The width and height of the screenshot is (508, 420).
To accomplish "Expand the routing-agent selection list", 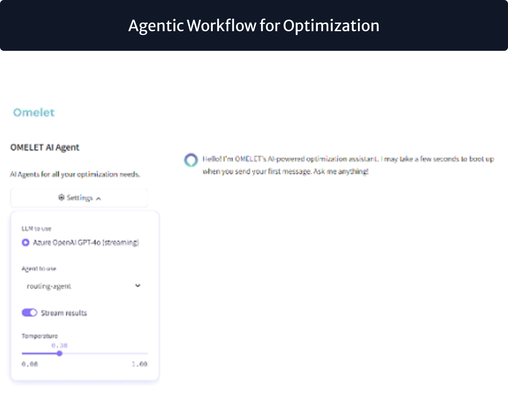I will (x=84, y=285).
